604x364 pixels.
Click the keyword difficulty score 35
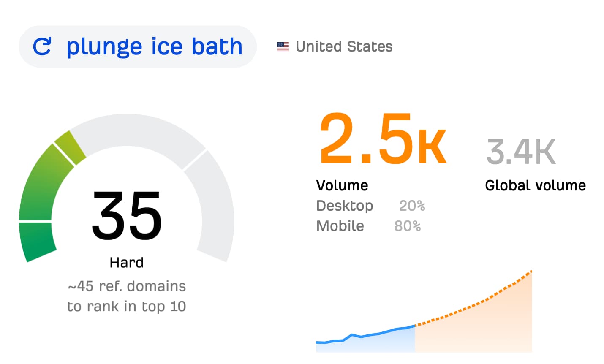(x=127, y=215)
